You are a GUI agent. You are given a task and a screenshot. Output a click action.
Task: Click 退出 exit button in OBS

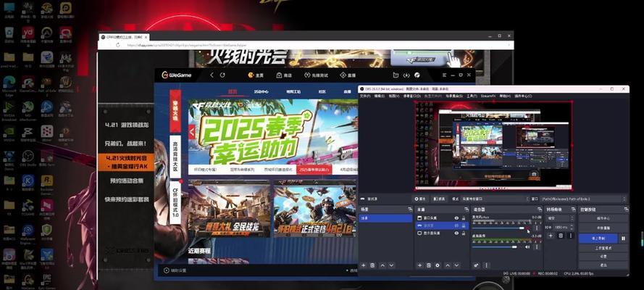click(x=603, y=265)
